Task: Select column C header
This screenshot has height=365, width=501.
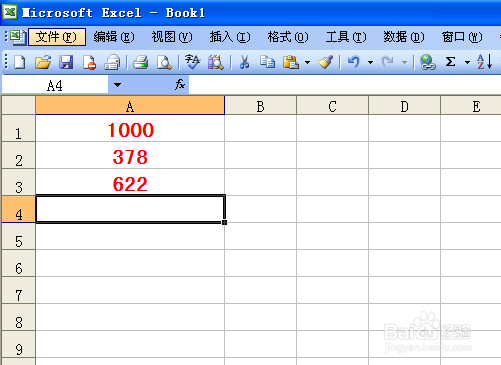Action: (332, 106)
